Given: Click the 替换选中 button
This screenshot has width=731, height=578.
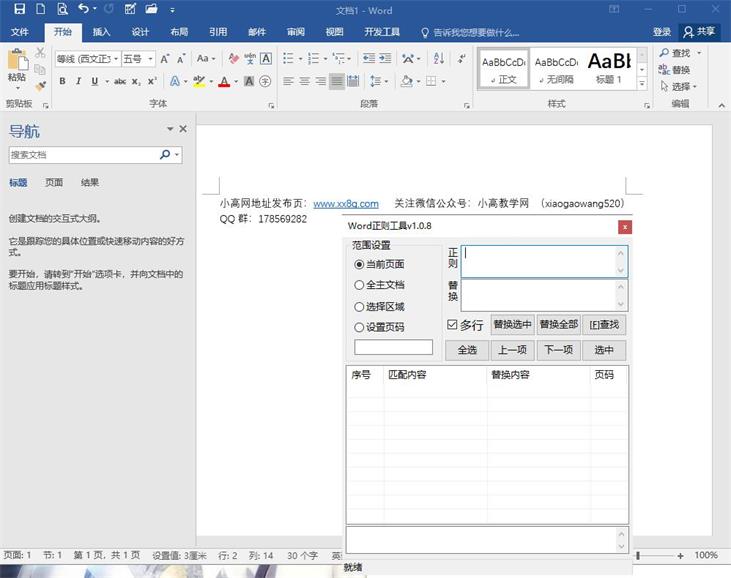Looking at the screenshot, I should pyautogui.click(x=513, y=324).
